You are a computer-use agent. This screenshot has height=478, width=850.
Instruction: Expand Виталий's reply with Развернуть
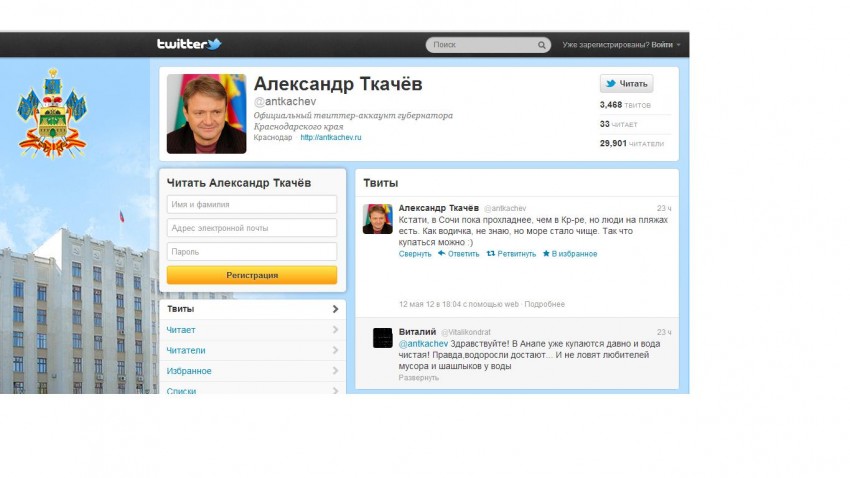418,378
